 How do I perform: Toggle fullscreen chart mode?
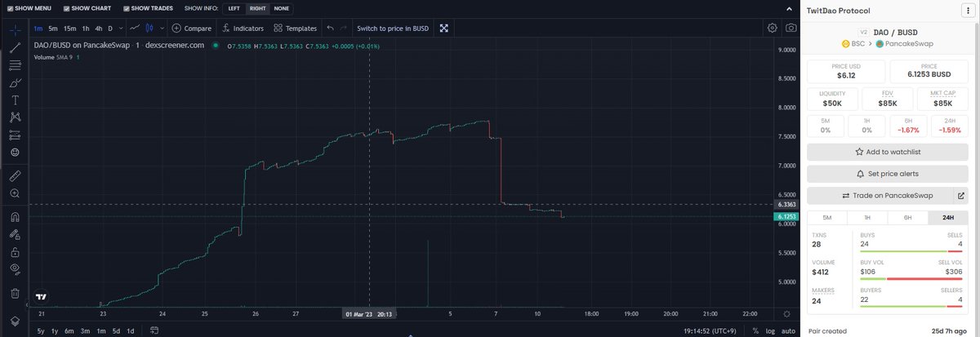(x=444, y=28)
